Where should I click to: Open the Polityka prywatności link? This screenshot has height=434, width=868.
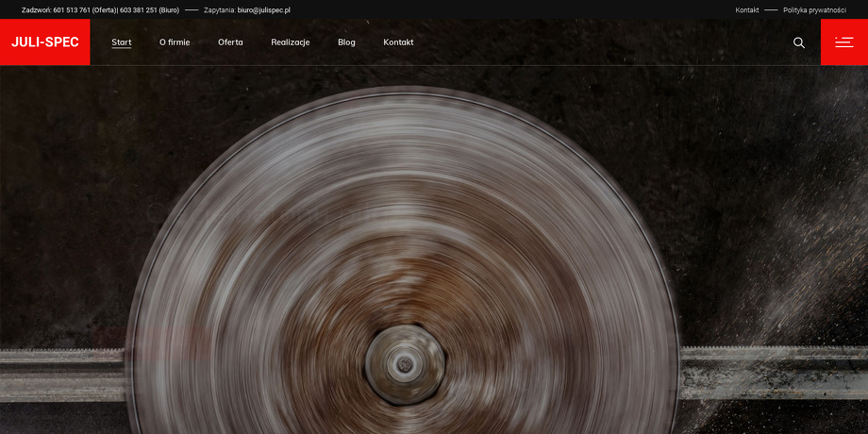pos(815,10)
